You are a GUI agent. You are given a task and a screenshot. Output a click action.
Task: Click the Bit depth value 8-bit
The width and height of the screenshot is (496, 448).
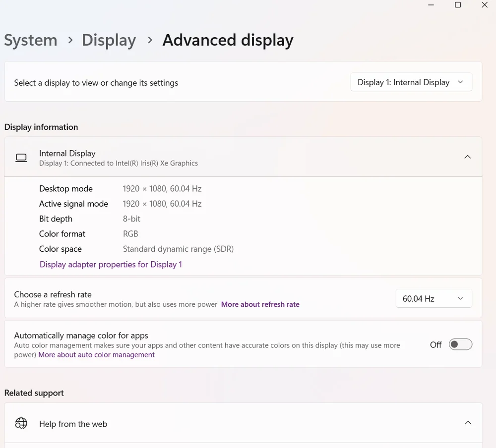tap(131, 219)
